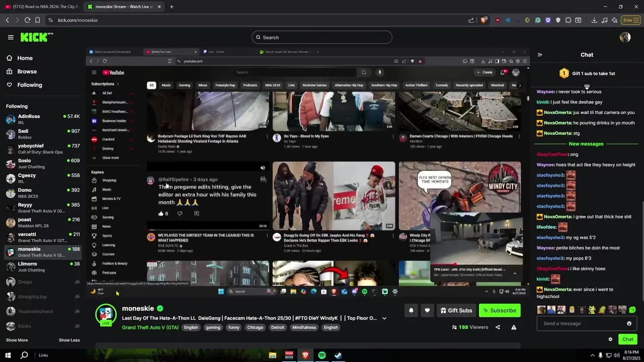Open browser downloads icon
Screen dimensions: 644x362
point(594,20)
